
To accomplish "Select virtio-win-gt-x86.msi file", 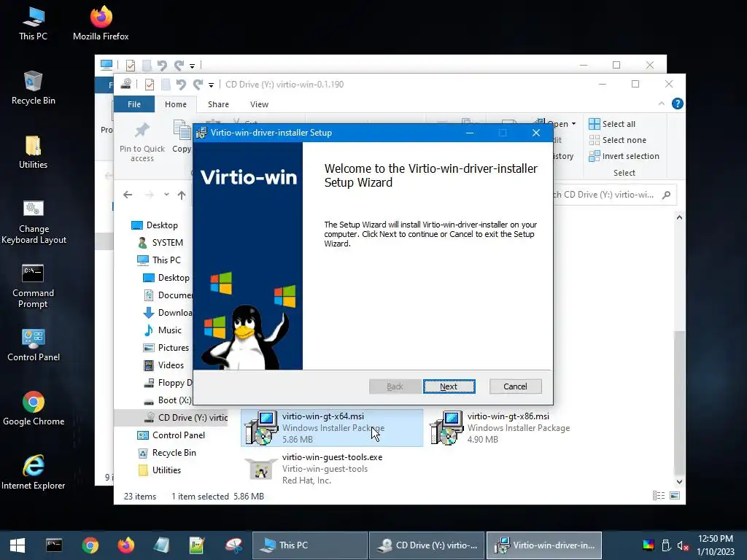I will click(x=500, y=427).
